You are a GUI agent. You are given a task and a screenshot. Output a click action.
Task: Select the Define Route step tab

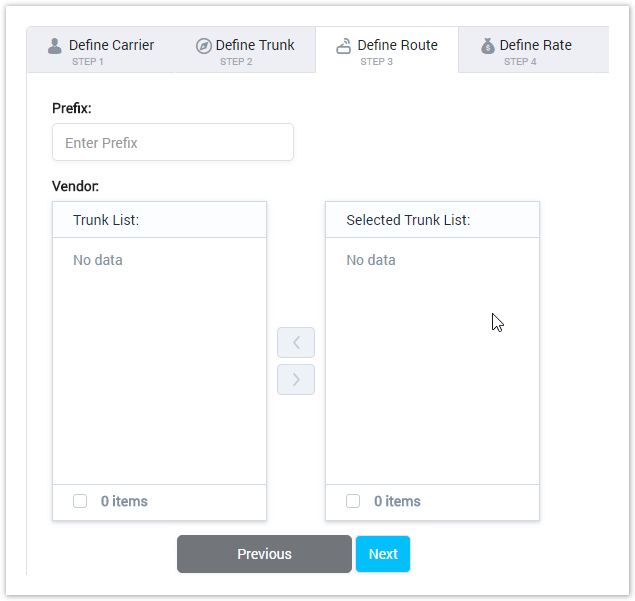pos(387,51)
